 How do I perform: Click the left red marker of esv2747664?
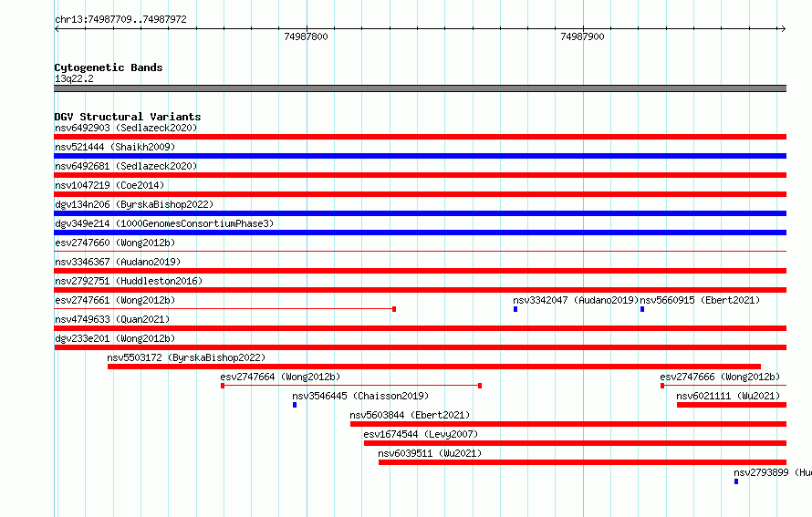(223, 386)
